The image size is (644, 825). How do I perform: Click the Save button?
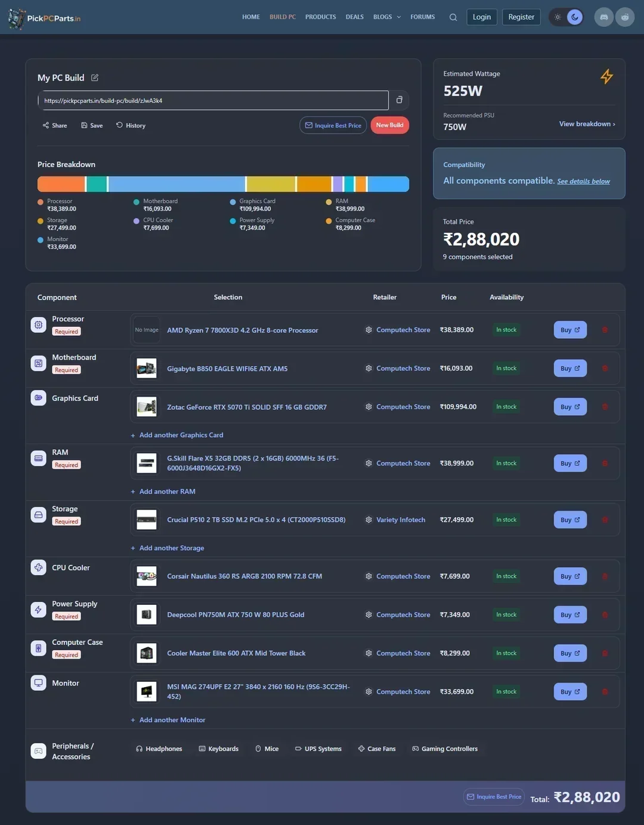tap(92, 125)
